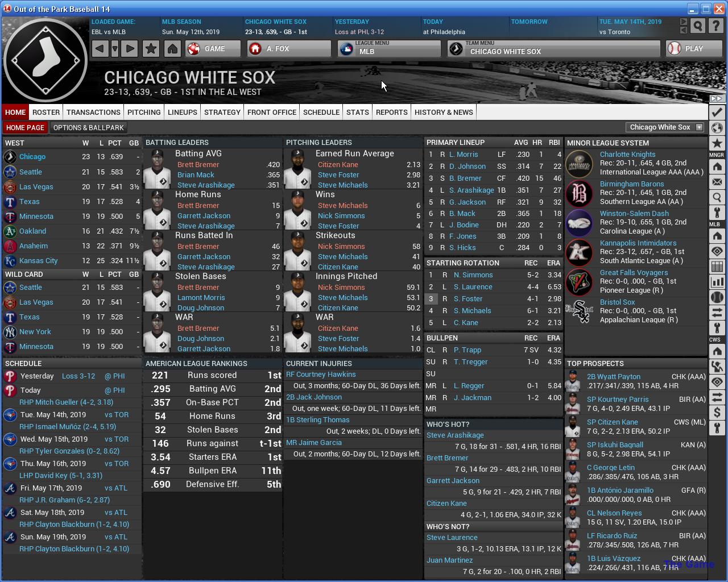Click the swap arrows icon under MLB

coord(717,313)
